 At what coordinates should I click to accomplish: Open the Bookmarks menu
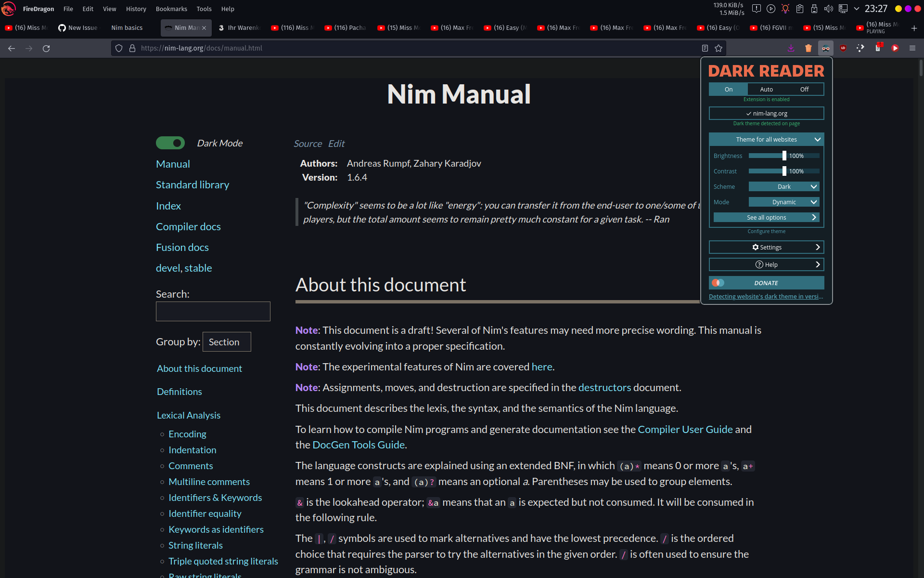(171, 9)
